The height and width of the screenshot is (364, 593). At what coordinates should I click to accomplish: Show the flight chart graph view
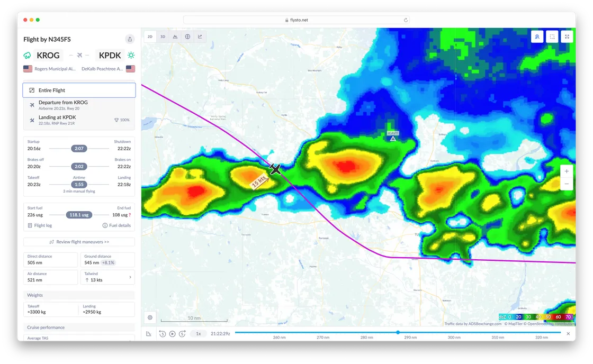tap(200, 37)
